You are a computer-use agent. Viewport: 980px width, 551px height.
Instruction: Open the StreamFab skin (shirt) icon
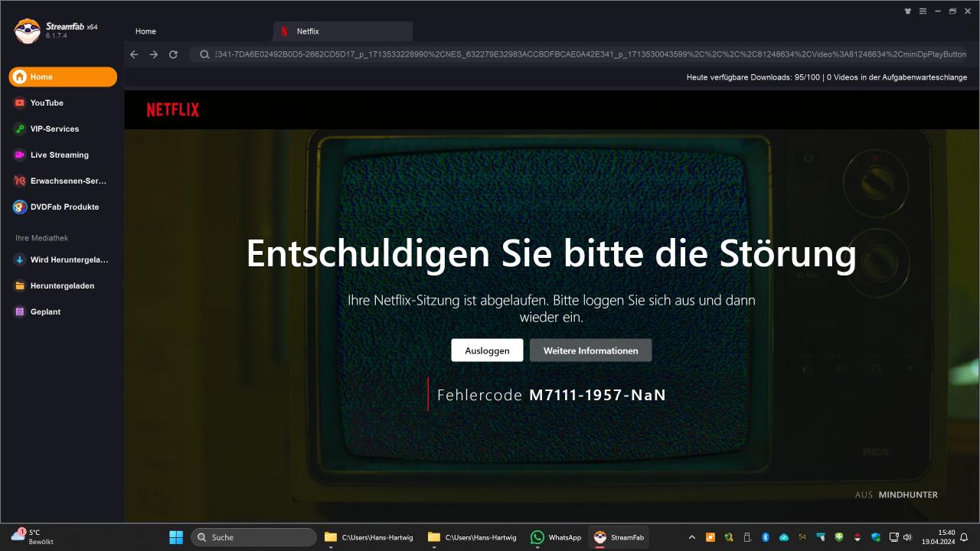[x=908, y=11]
